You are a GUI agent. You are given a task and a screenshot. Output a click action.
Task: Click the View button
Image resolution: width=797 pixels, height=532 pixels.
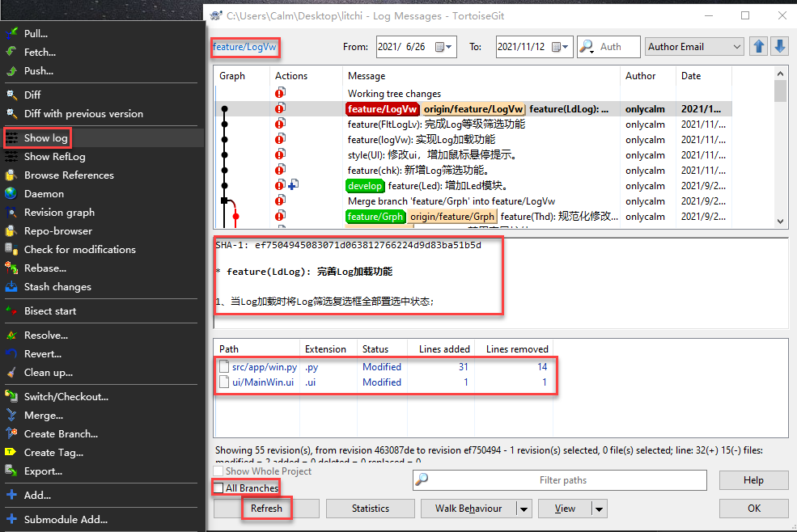566,509
